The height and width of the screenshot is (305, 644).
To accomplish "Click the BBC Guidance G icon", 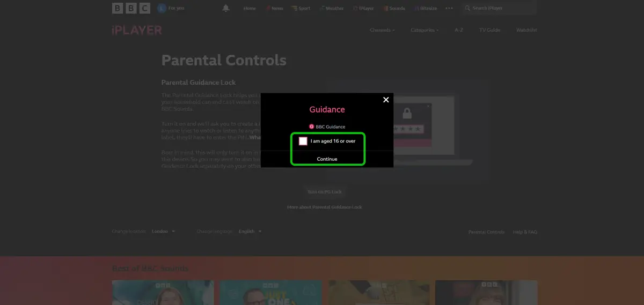I will pos(311,127).
